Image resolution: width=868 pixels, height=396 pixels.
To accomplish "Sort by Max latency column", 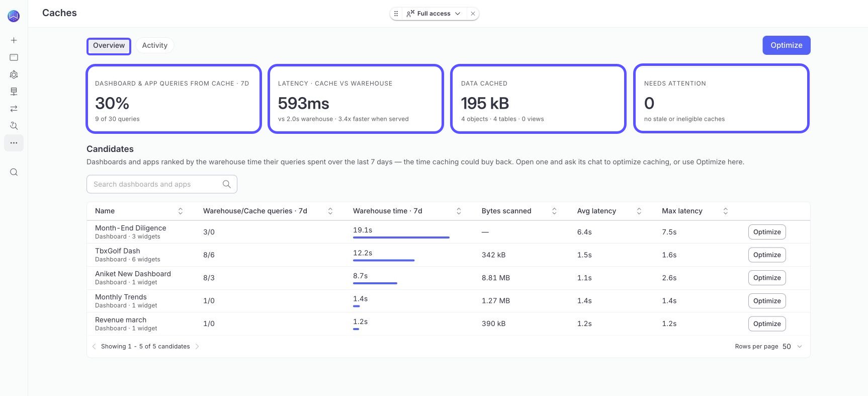I will [x=726, y=211].
